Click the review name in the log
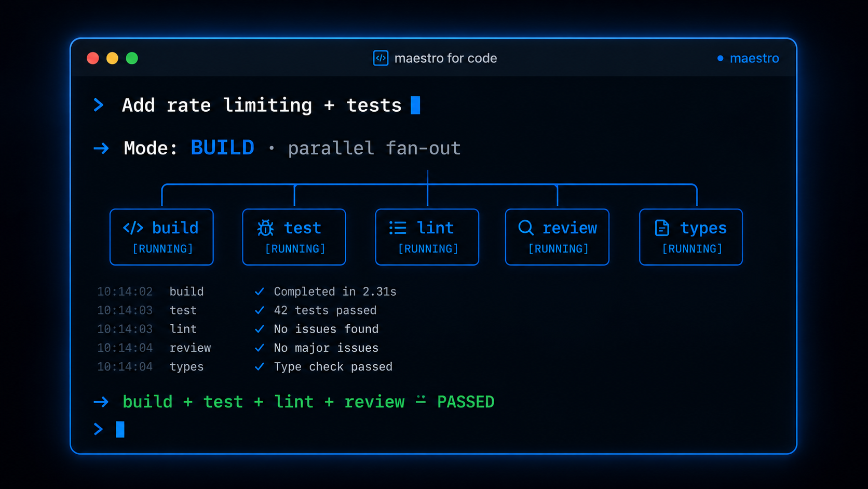The height and width of the screenshot is (489, 868). (x=190, y=348)
